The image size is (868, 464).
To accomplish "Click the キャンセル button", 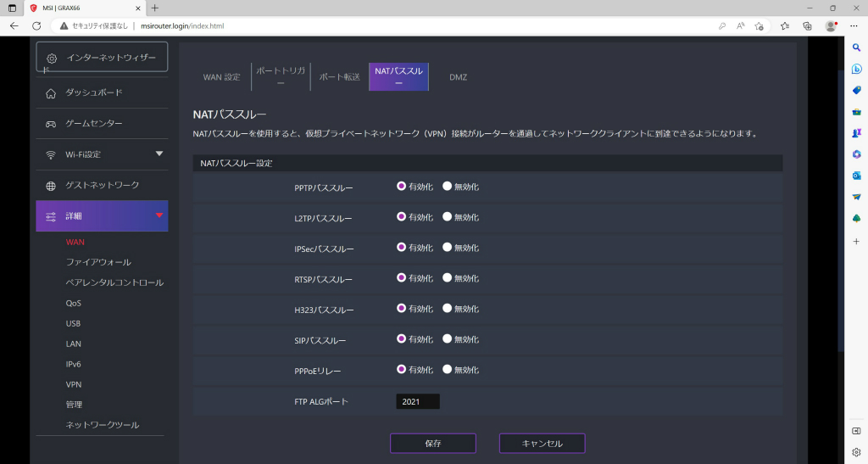I will pos(542,443).
